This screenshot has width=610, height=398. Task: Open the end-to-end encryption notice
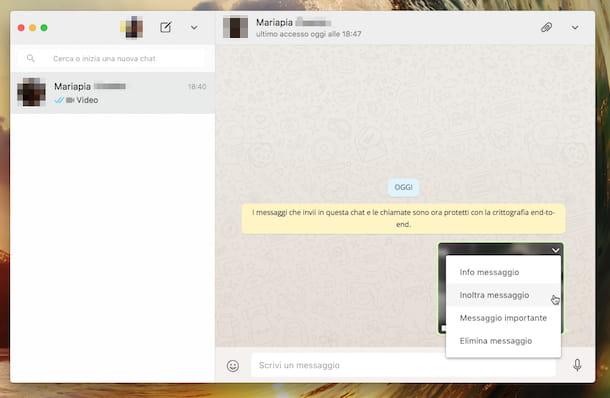point(403,218)
